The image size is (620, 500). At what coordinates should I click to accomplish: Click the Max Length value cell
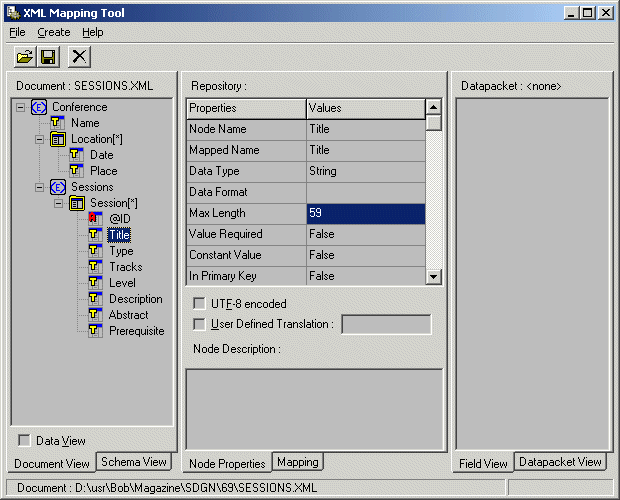[365, 213]
